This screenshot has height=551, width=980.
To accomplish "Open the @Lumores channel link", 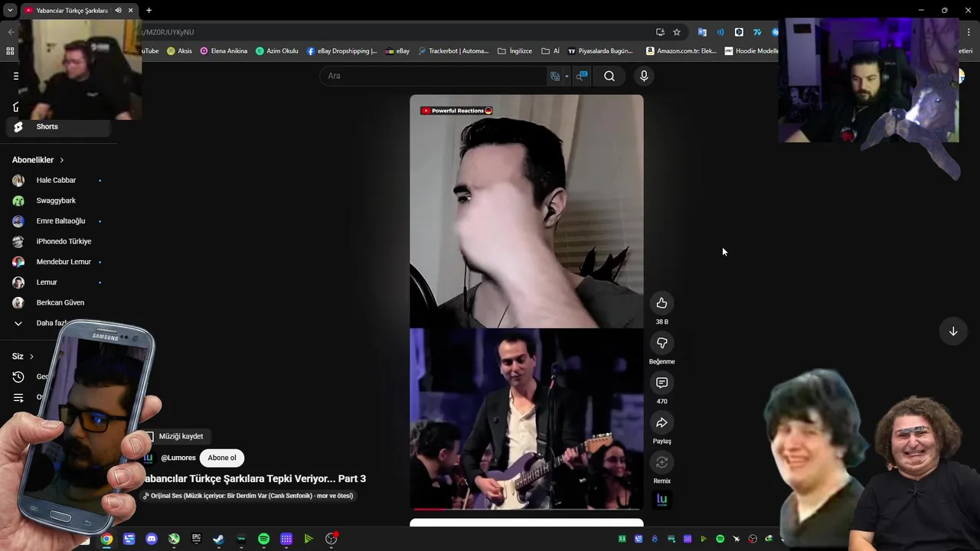I will coord(178,458).
